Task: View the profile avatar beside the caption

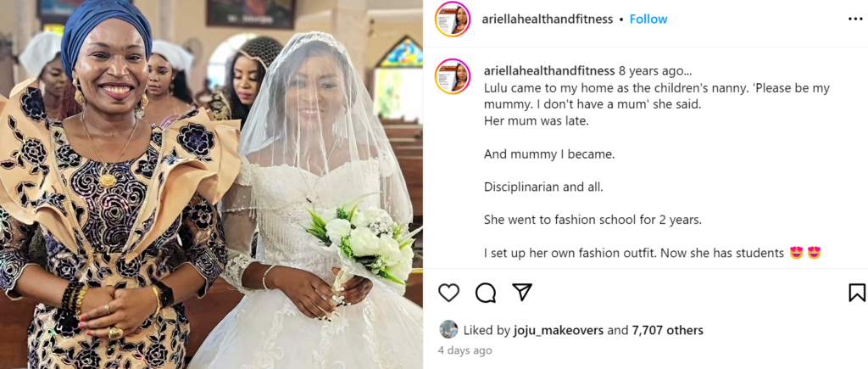Action: tap(453, 76)
